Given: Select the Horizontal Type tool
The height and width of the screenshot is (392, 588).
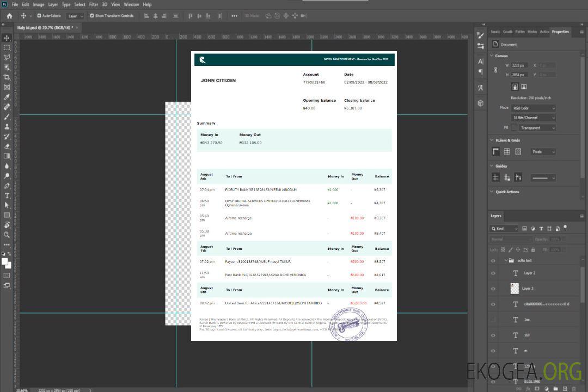Looking at the screenshot, I should click(7, 195).
